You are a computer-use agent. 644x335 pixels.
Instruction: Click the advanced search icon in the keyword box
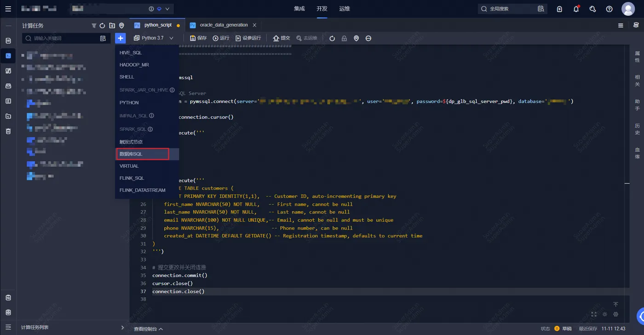pyautogui.click(x=103, y=38)
